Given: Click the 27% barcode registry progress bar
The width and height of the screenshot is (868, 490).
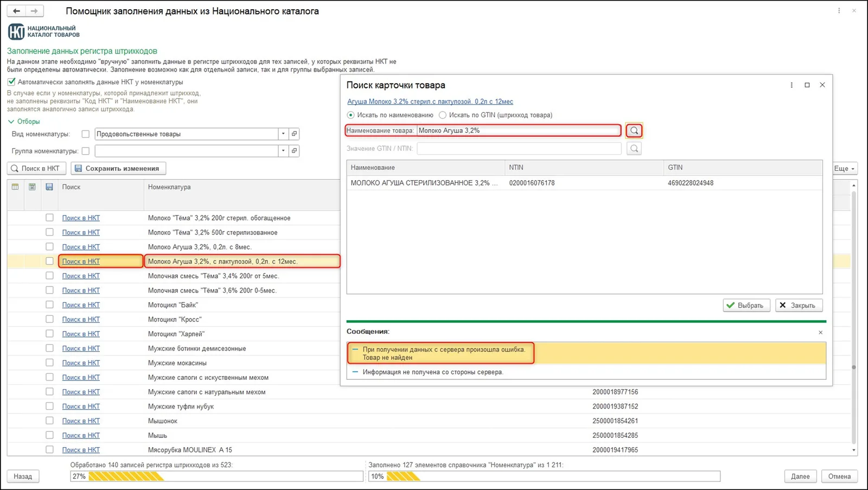Looking at the screenshot, I should pyautogui.click(x=216, y=476).
